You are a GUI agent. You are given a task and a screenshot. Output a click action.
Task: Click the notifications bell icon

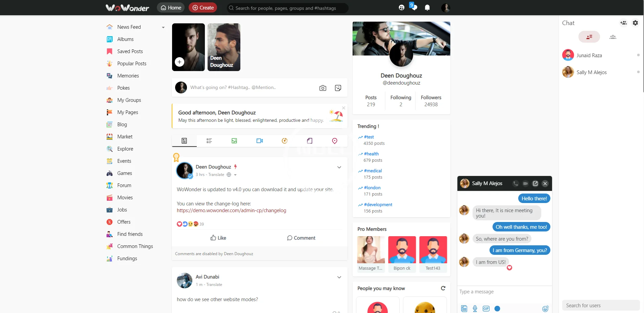(427, 8)
